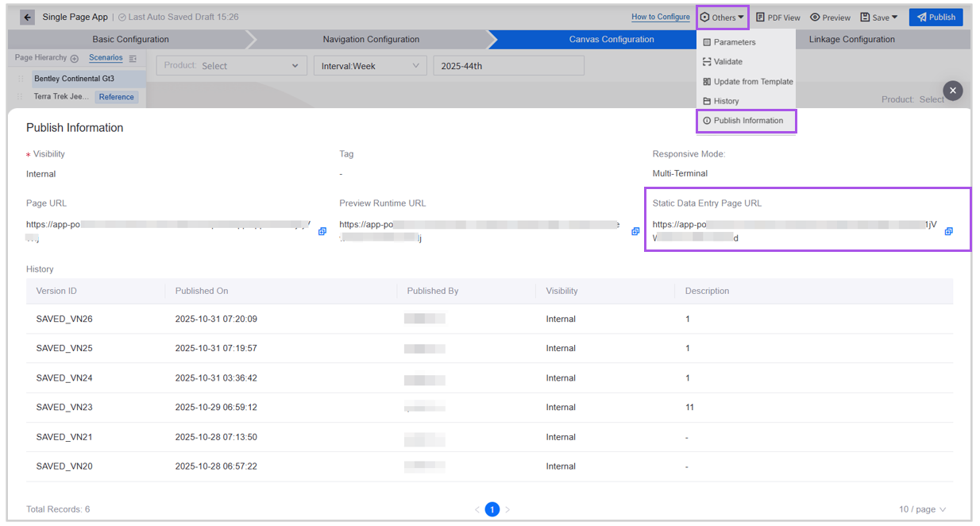980x526 pixels.
Task: Close the Publish Information panel
Action: [953, 91]
